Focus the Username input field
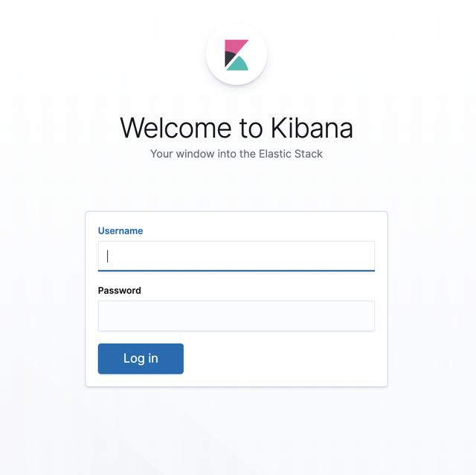Screen dimensions: 476x475 (237, 256)
